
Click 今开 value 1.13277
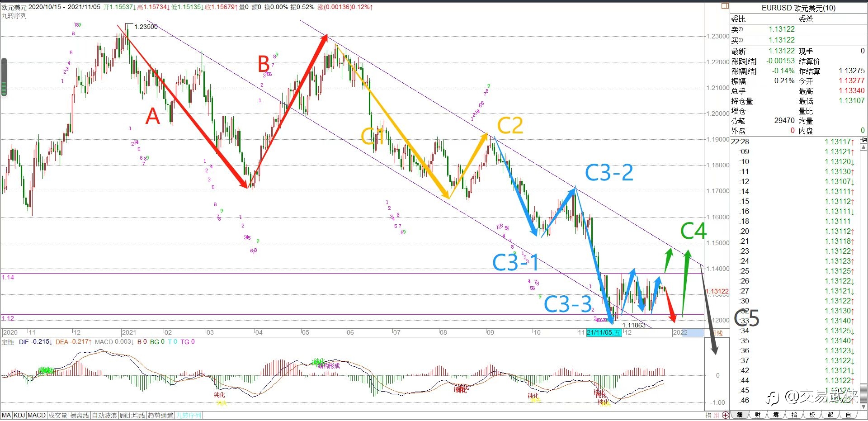point(852,81)
